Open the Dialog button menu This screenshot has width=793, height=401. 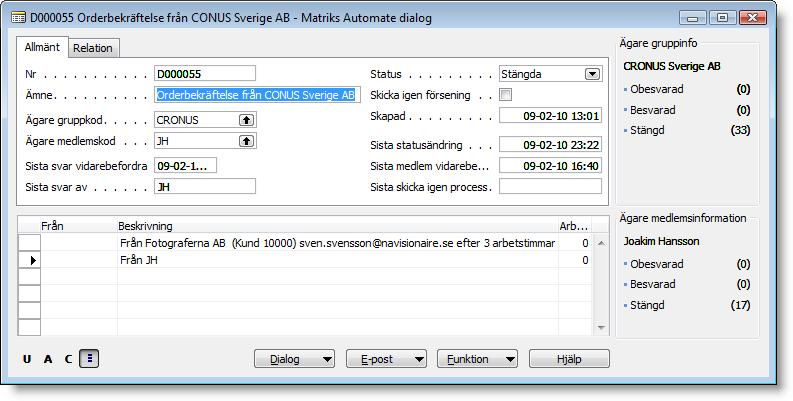pos(294,359)
